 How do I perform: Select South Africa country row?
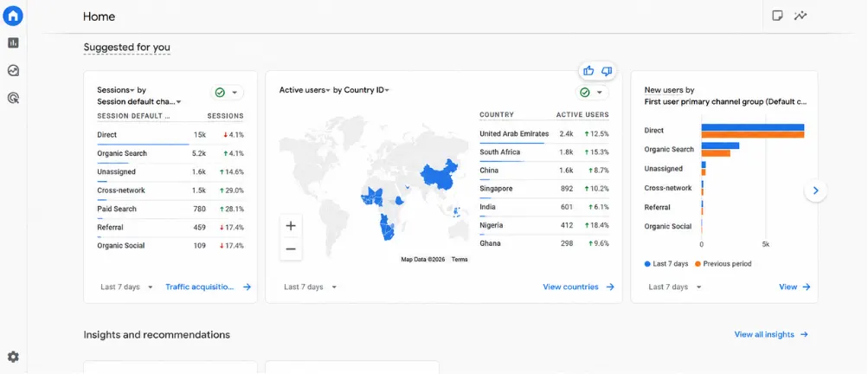pos(544,152)
